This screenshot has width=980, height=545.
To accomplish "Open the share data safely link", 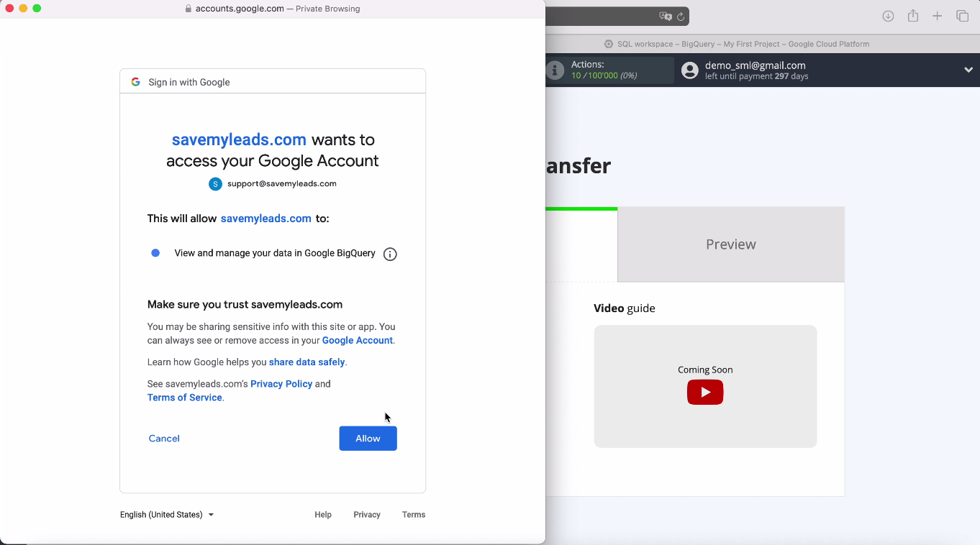I will pyautogui.click(x=307, y=362).
